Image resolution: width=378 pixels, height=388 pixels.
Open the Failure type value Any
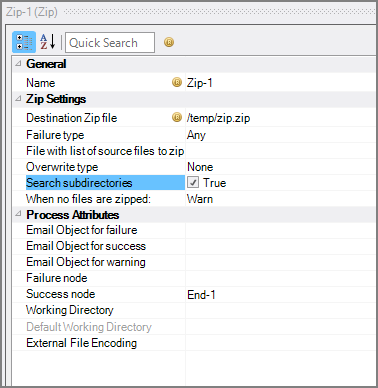[196, 135]
